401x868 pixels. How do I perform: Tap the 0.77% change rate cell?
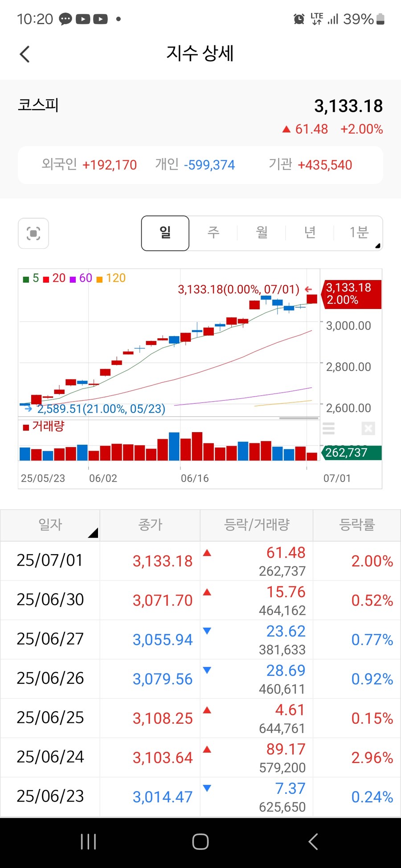tap(372, 640)
